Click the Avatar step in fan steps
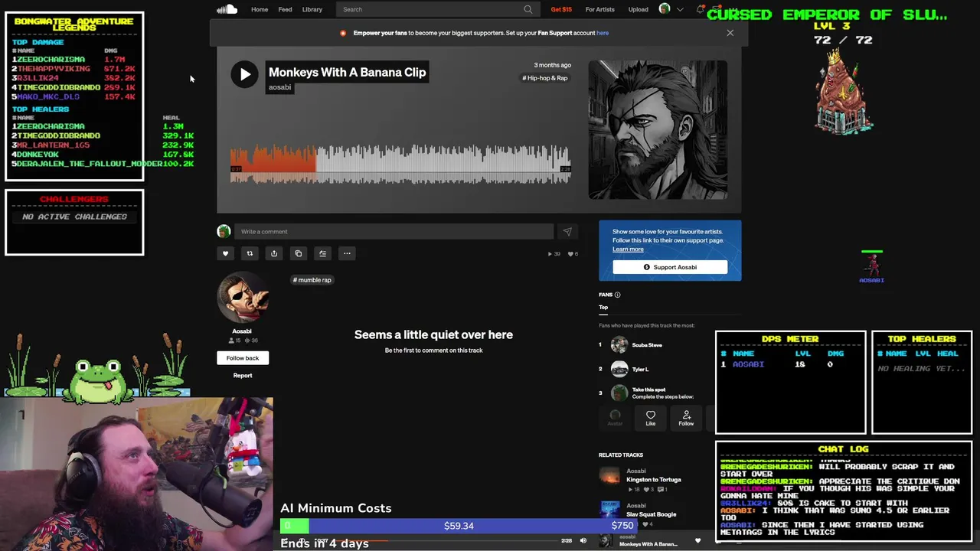Screen dimensions: 980x551 tap(615, 419)
